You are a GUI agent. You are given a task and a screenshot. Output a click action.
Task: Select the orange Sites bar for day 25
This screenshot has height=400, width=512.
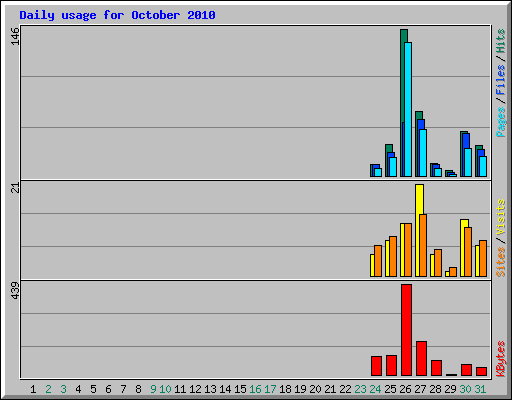[x=393, y=256]
